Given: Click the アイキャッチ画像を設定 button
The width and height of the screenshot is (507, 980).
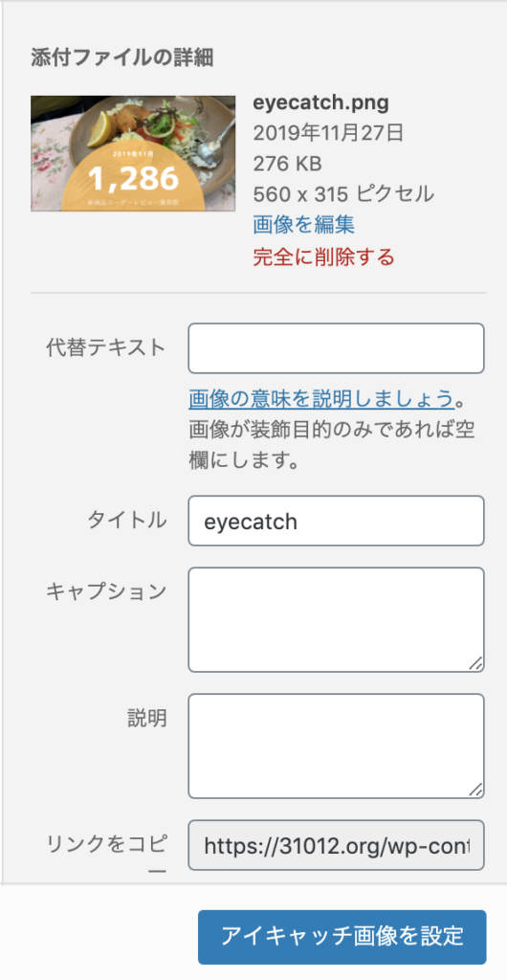Looking at the screenshot, I should click(x=342, y=937).
